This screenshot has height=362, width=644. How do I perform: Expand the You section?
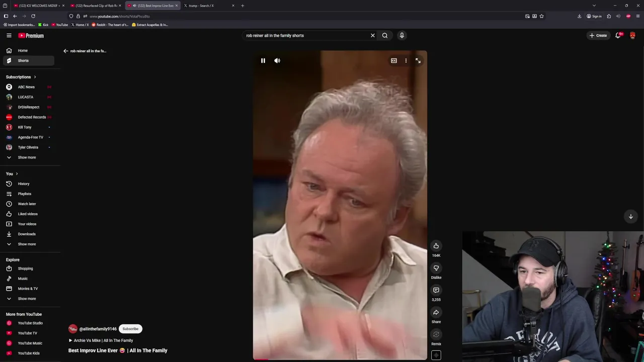[12, 173]
